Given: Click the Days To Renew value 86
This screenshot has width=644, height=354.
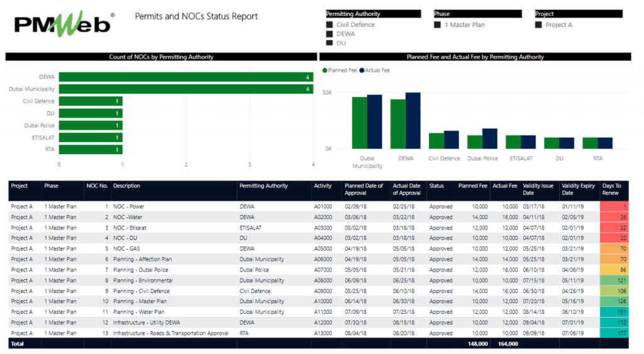Looking at the screenshot, I should [614, 270].
